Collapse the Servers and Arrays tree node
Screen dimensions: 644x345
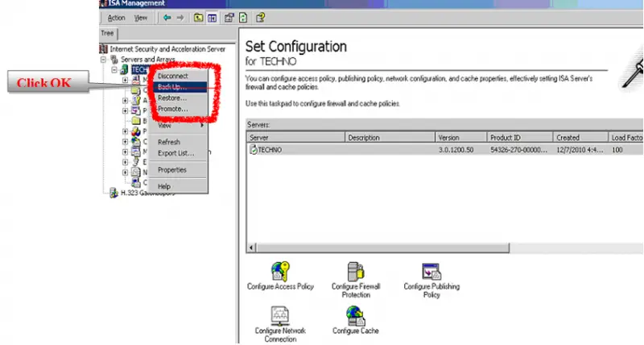click(x=104, y=60)
